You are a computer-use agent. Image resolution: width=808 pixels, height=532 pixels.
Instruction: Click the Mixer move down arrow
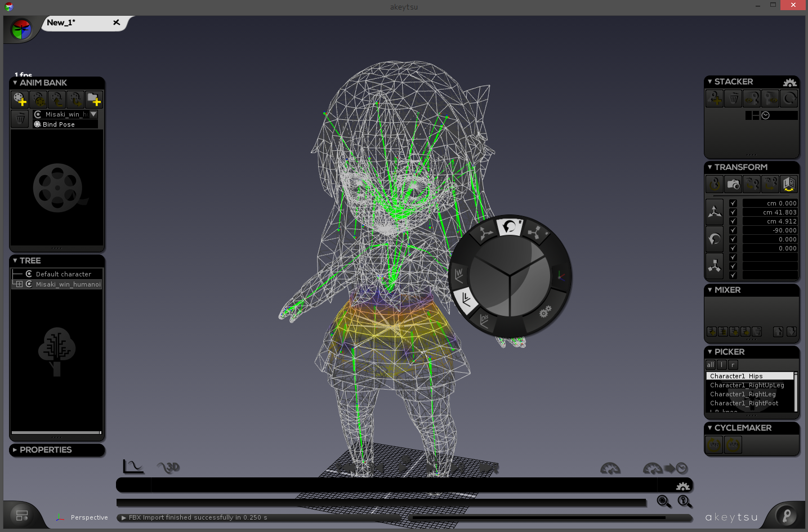tap(791, 332)
